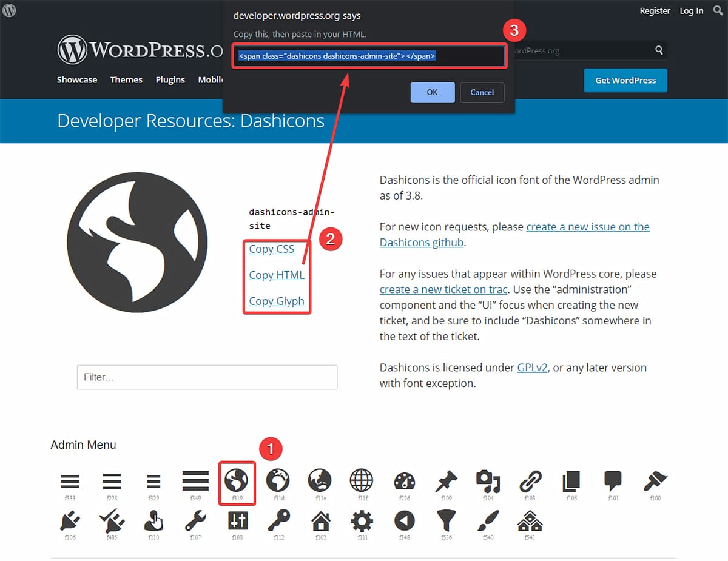The width and height of the screenshot is (728, 561).
Task: Click the dashicons-admin-site name text
Action: [292, 219]
